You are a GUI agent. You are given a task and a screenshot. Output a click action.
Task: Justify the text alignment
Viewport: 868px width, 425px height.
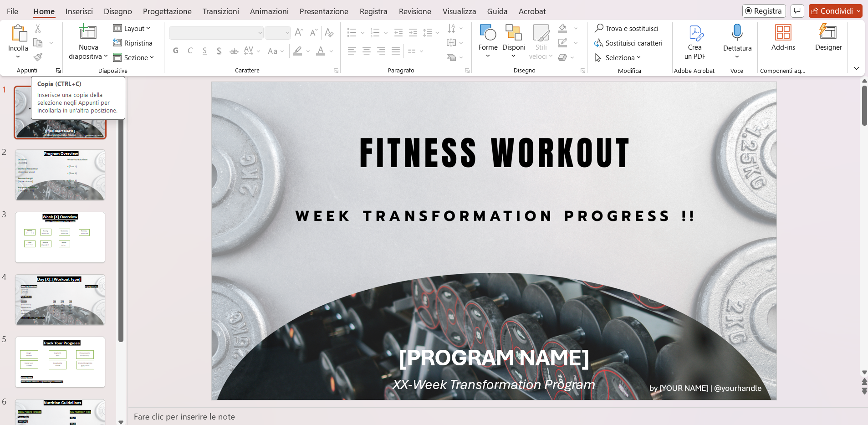pyautogui.click(x=396, y=51)
